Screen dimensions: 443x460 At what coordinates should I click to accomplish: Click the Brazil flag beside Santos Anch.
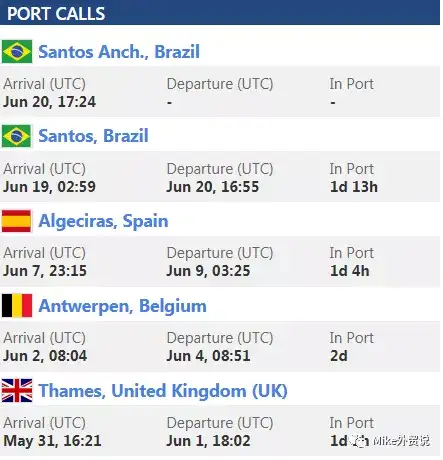point(17,52)
